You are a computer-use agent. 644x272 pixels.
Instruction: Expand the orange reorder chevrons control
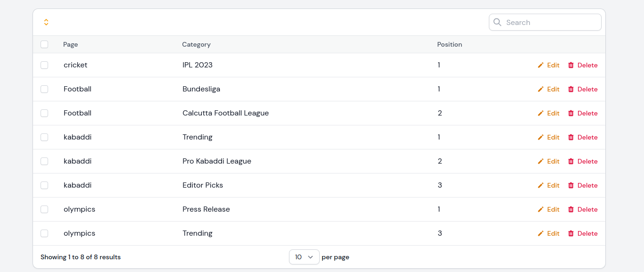[x=46, y=22]
